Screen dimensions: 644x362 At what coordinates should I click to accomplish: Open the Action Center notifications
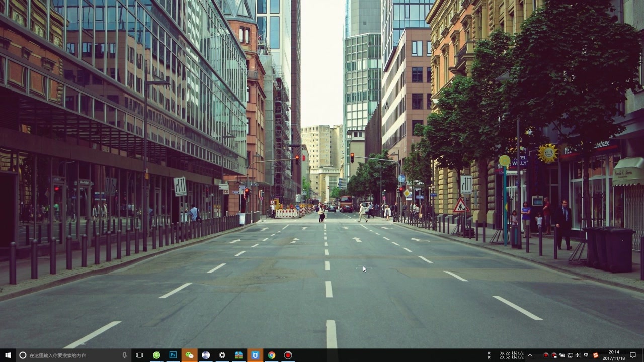[x=633, y=355]
